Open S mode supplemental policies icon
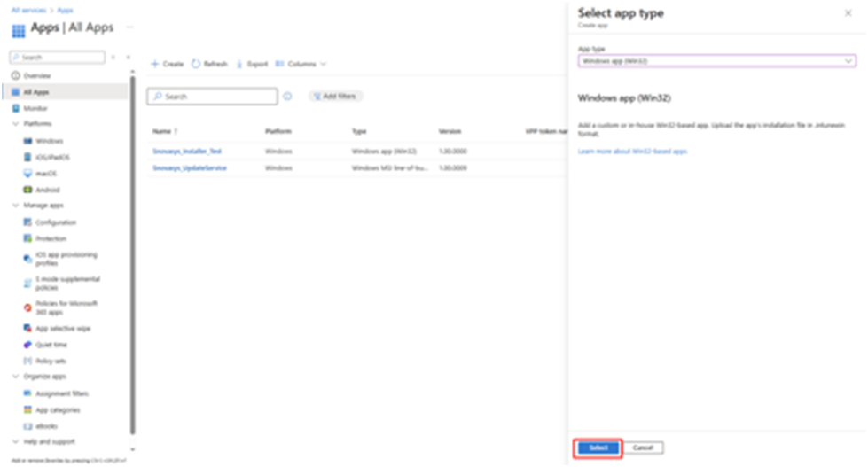This screenshot has height=467, width=868. coord(27,284)
